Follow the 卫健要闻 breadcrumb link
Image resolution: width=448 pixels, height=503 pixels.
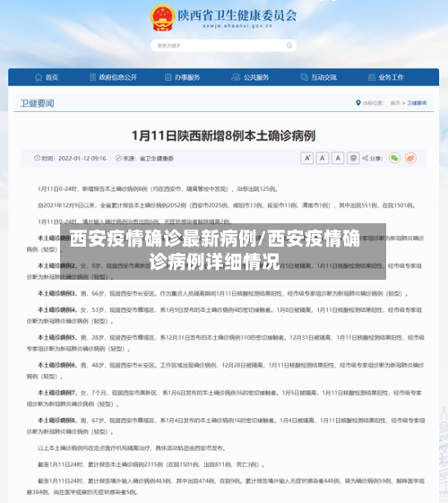417,103
